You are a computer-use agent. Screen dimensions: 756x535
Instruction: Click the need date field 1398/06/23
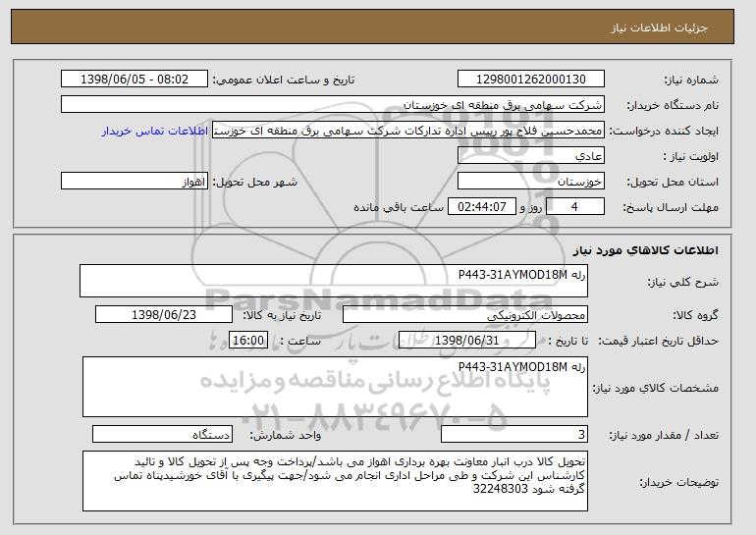coord(164,315)
